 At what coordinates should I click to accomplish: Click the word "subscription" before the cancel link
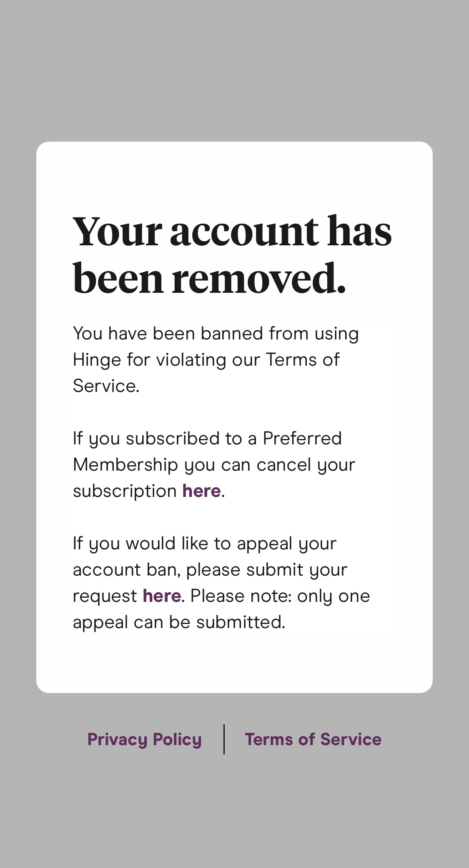[125, 491]
